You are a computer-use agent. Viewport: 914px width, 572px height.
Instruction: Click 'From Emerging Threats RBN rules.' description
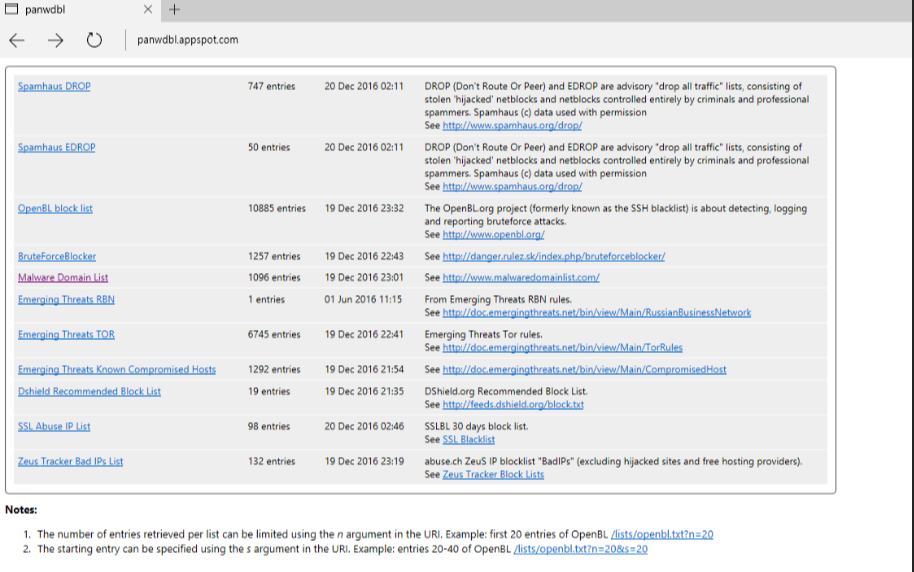(498, 300)
